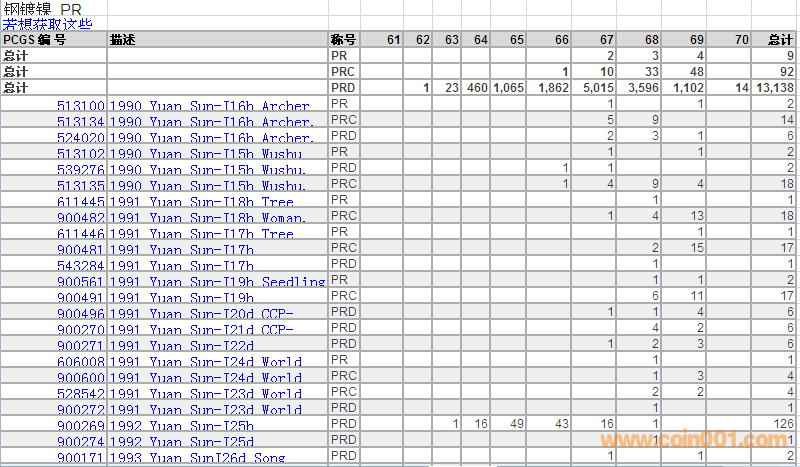Open the 1991 Yuan Sun-I19b Seedling description

click(x=217, y=281)
